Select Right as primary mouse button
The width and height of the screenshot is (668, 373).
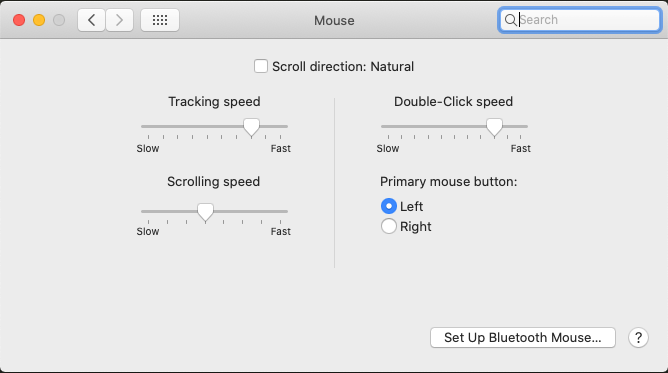point(389,226)
